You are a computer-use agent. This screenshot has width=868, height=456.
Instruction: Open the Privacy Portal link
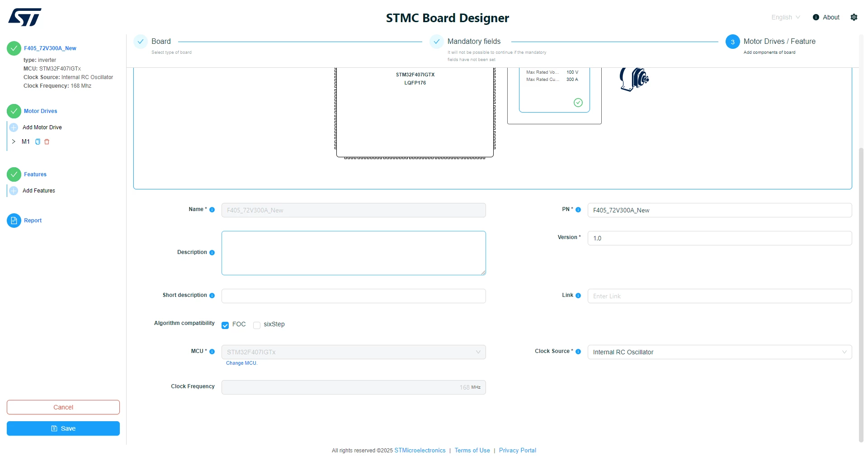pyautogui.click(x=518, y=451)
